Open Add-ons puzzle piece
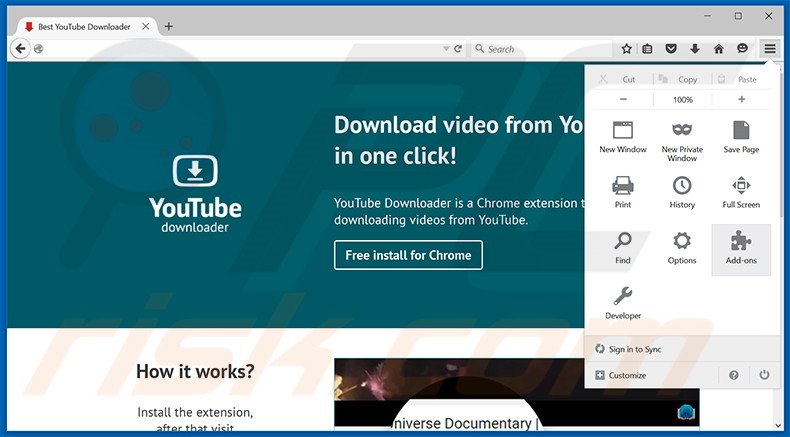The image size is (790, 437). click(741, 249)
